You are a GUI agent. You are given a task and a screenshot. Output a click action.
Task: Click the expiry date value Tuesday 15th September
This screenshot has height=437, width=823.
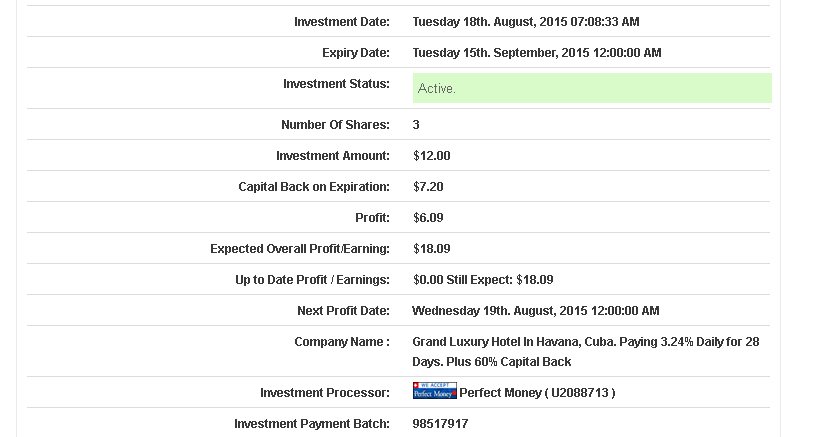point(536,53)
